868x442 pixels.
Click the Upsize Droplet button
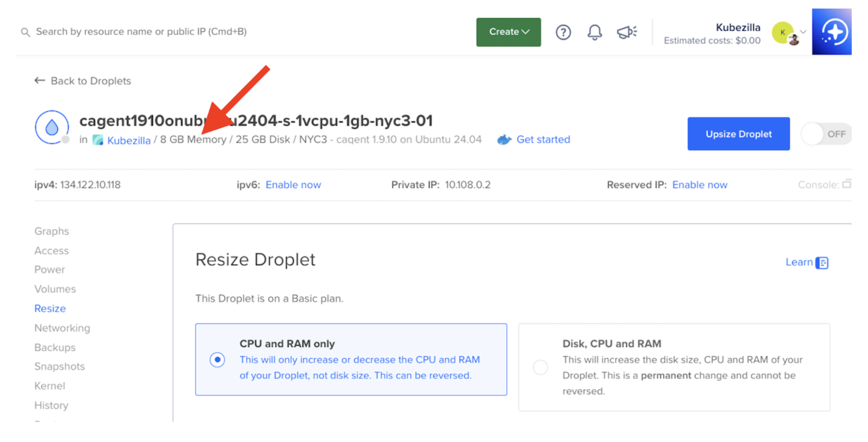[x=738, y=134]
